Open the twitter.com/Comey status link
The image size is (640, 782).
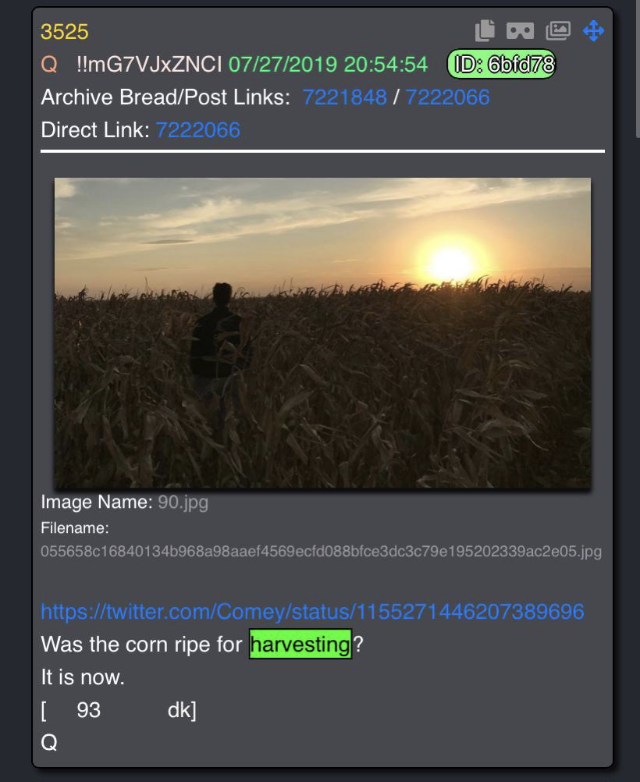312,611
